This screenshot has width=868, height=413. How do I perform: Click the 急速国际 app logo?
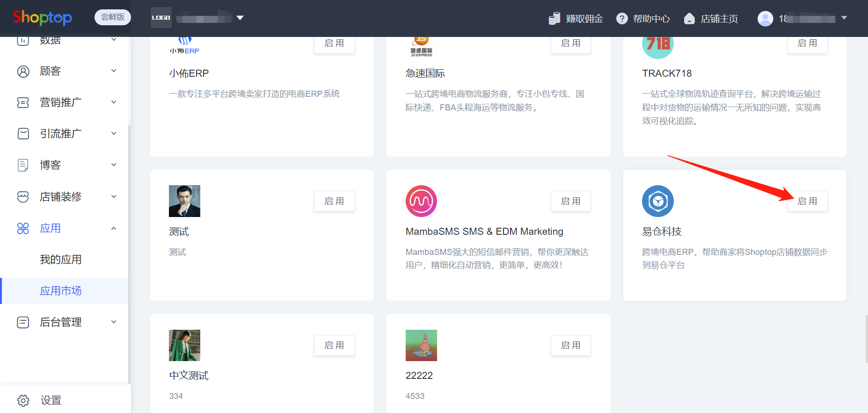pyautogui.click(x=421, y=47)
